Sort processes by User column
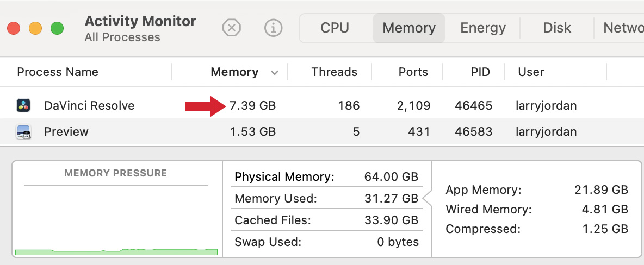644x265 pixels. point(531,72)
